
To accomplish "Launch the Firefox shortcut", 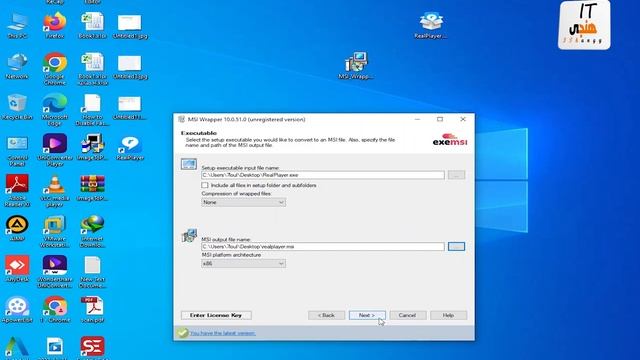I will pos(55,24).
